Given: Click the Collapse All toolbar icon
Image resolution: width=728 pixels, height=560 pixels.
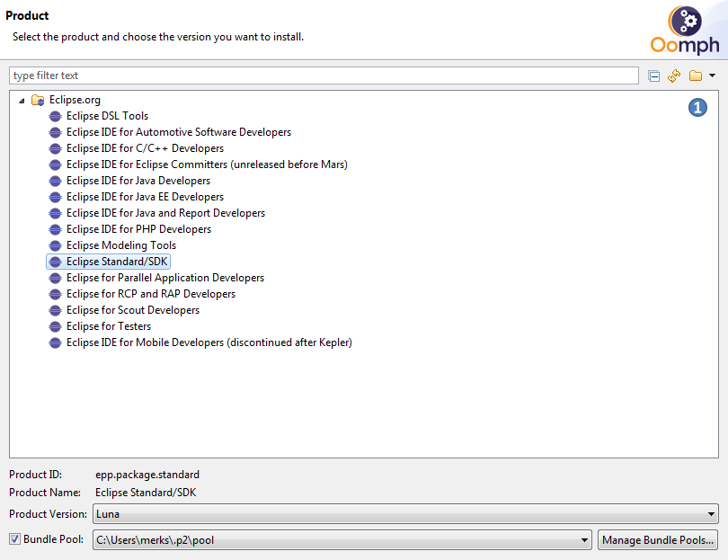Looking at the screenshot, I should point(653,76).
